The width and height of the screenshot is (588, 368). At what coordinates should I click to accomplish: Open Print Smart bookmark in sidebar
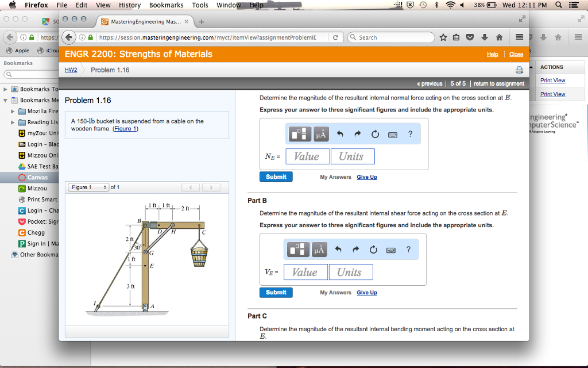click(x=37, y=200)
